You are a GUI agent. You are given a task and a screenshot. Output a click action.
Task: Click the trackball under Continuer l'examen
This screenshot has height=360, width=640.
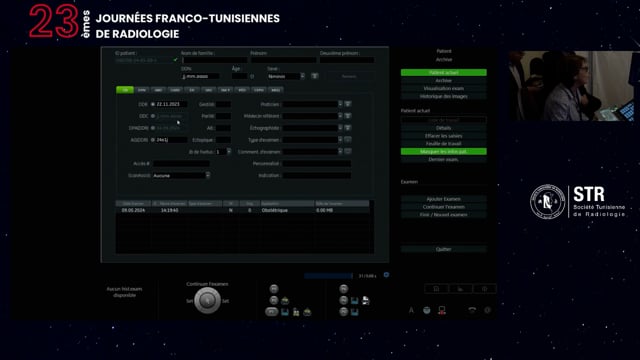coord(207,300)
